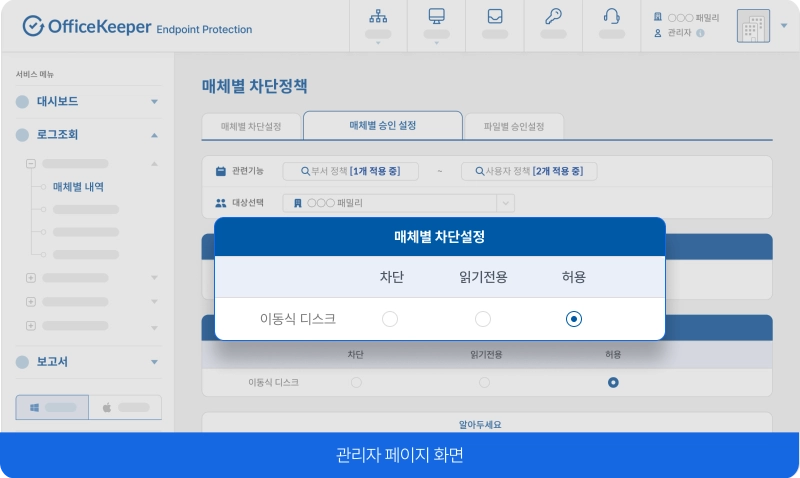Switch to the 매체별 차단설정 tab
The image size is (800, 478).
click(x=251, y=127)
